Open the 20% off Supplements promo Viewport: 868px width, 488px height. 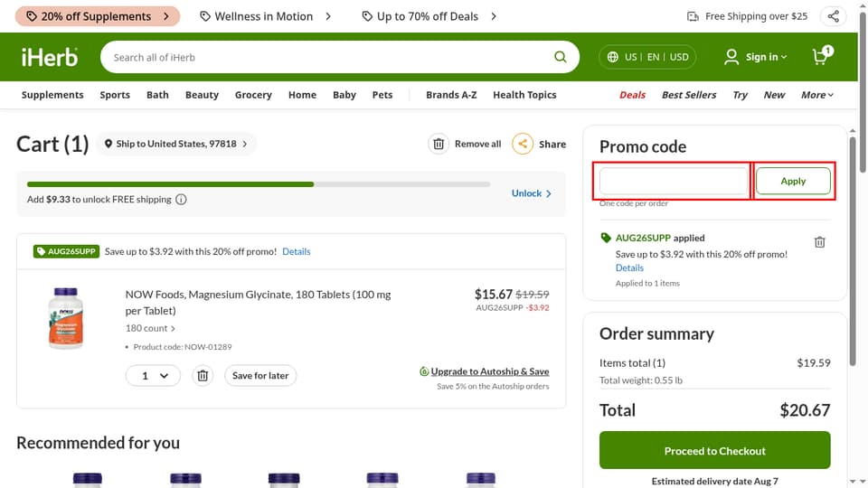pos(98,16)
